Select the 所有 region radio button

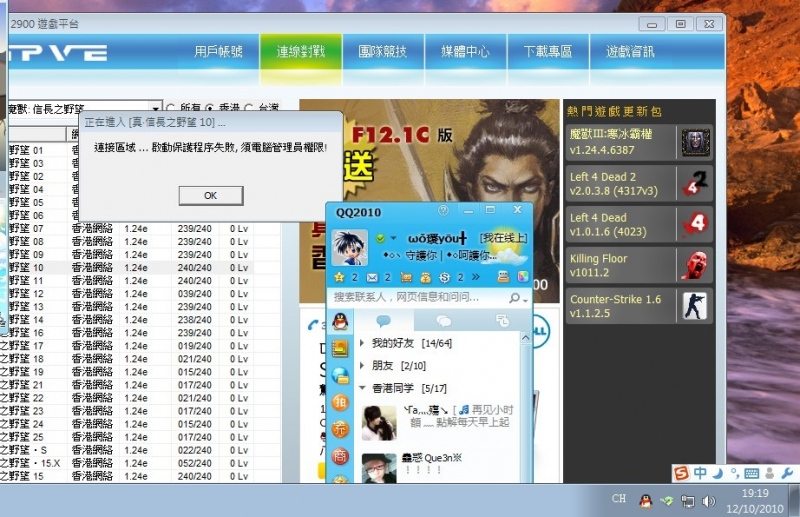click(x=171, y=108)
